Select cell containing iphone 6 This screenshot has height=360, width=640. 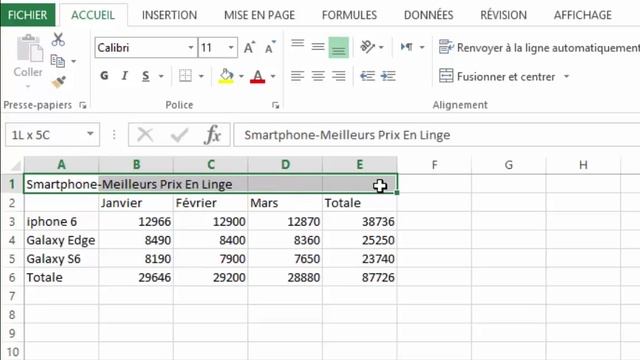click(x=61, y=222)
